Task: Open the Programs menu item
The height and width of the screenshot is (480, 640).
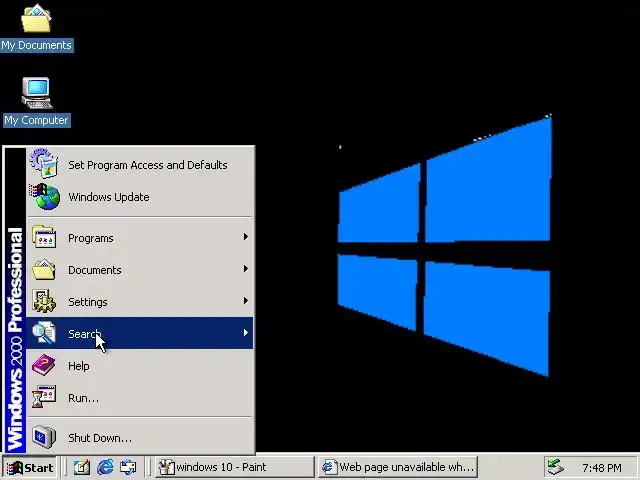Action: click(x=140, y=237)
